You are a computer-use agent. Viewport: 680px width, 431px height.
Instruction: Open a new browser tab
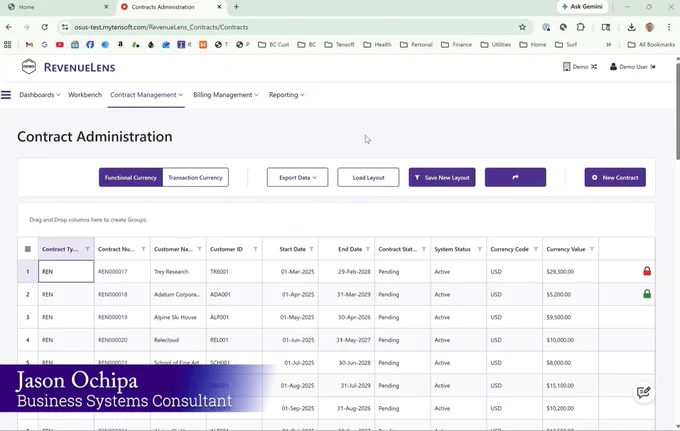236,7
